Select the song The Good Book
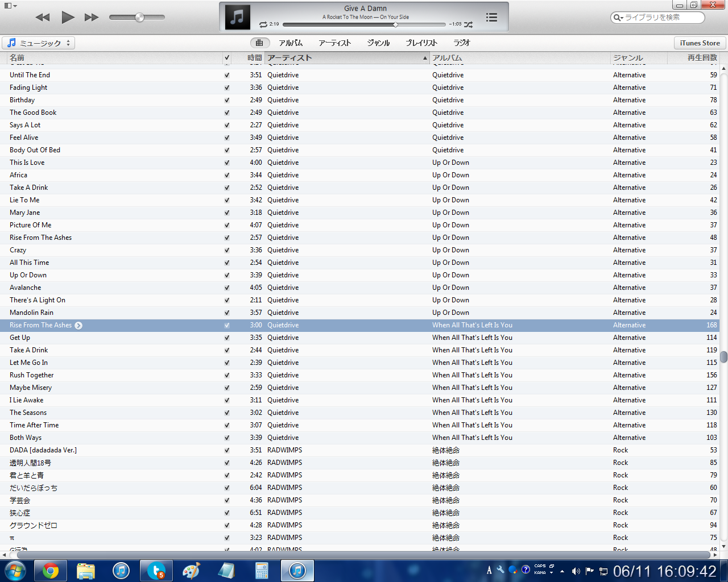728x582 pixels. (33, 113)
